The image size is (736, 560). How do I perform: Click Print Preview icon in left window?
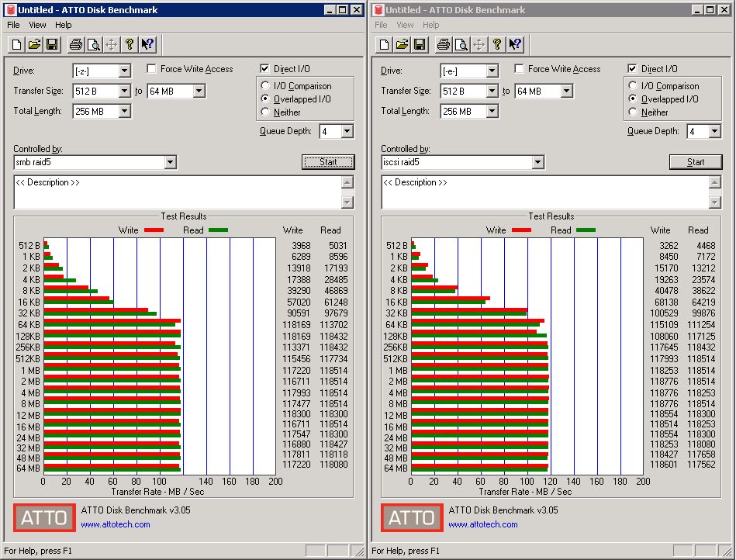point(94,44)
